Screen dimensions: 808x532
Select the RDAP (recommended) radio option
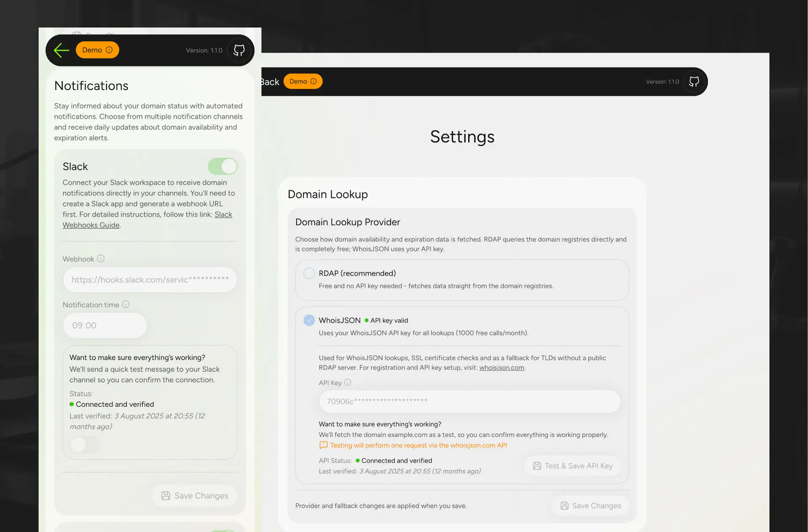[309, 273]
